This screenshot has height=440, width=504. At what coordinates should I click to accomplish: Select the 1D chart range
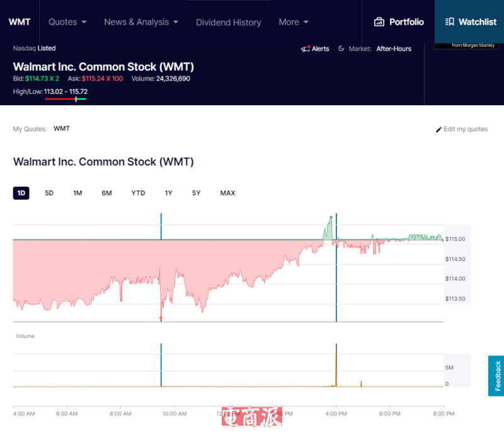click(x=21, y=193)
